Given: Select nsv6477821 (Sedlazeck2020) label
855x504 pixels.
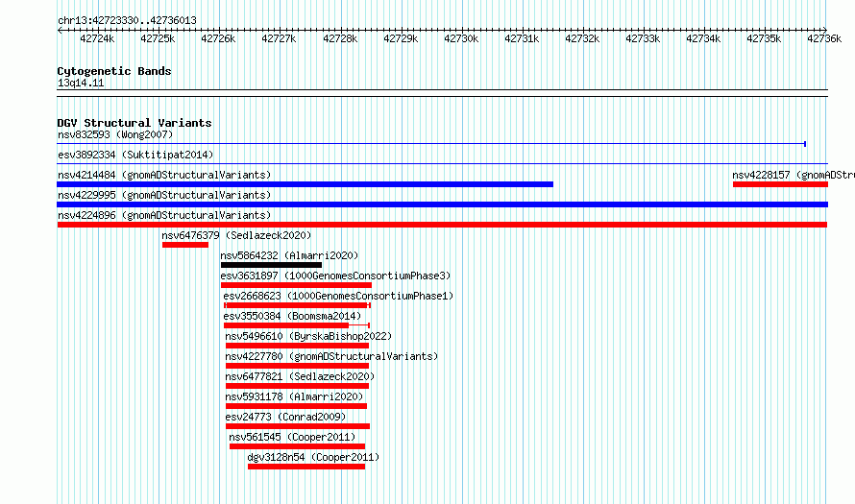Looking at the screenshot, I should (x=300, y=376).
